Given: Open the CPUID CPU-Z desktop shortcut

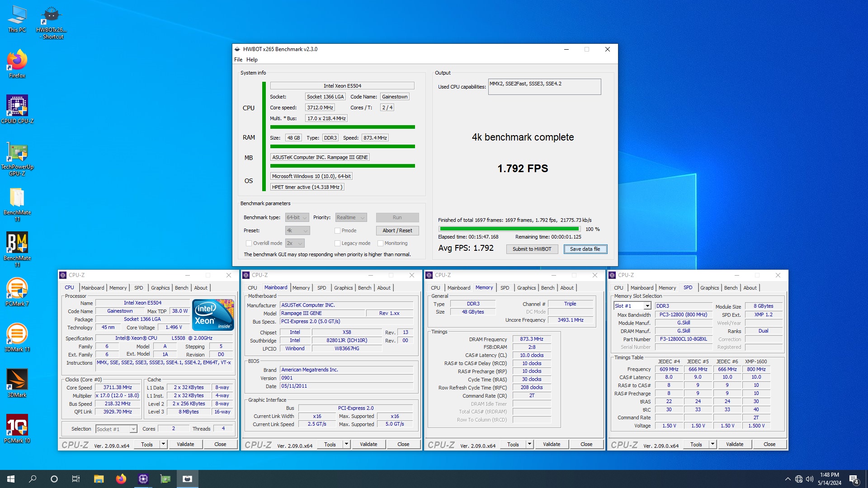Looking at the screenshot, I should [x=17, y=109].
